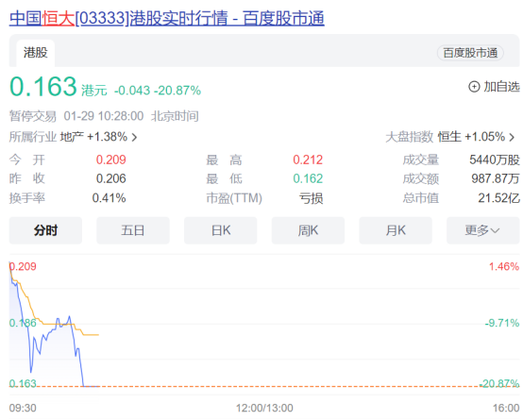This screenshot has height=420, width=523.
Task: Switch to the 周K chart tab
Action: coord(308,230)
